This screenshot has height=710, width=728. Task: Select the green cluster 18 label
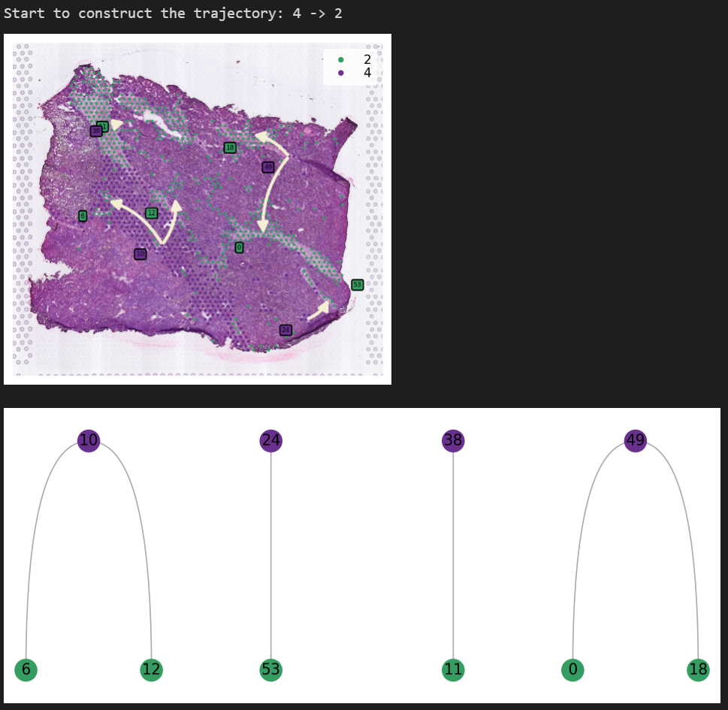point(230,147)
